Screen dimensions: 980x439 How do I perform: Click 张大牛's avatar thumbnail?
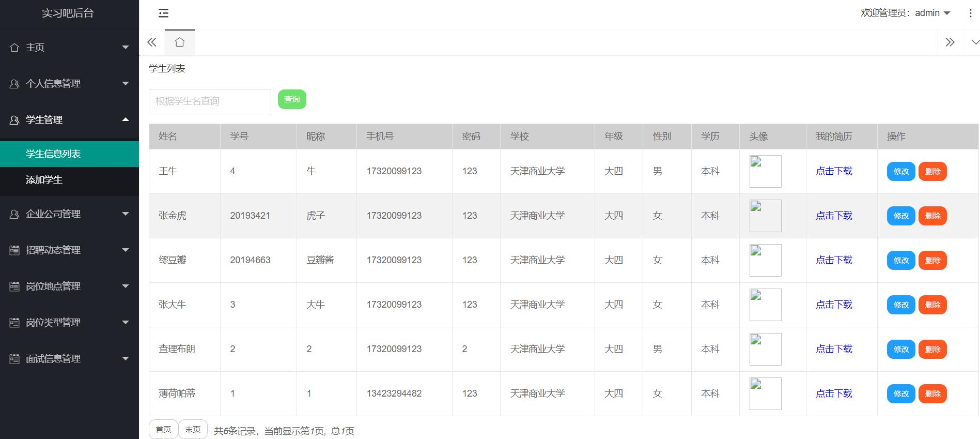[x=765, y=305]
